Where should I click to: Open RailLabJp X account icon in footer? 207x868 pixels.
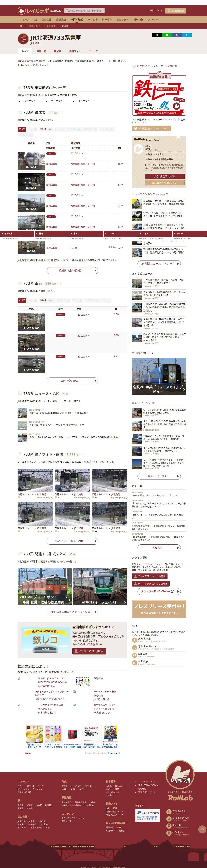tap(169, 812)
